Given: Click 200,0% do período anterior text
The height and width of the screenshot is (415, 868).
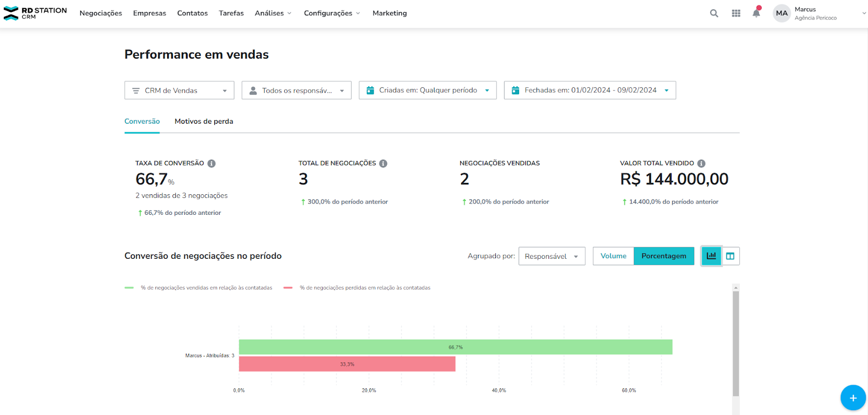Looking at the screenshot, I should point(509,202).
